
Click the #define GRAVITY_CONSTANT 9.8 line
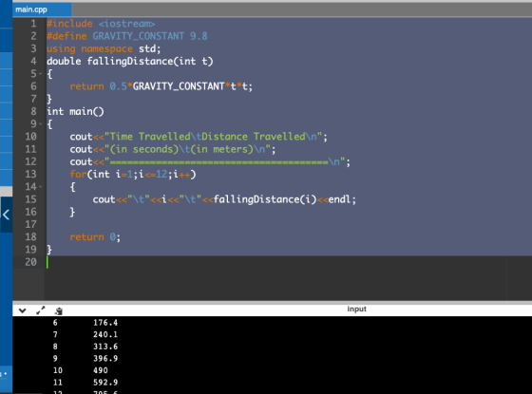(127, 36)
